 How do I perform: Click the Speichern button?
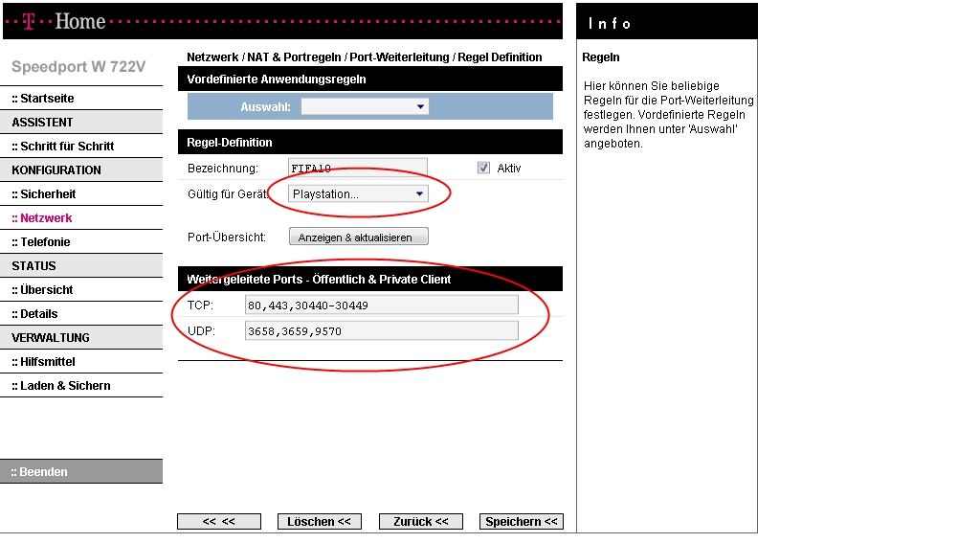pos(522,522)
